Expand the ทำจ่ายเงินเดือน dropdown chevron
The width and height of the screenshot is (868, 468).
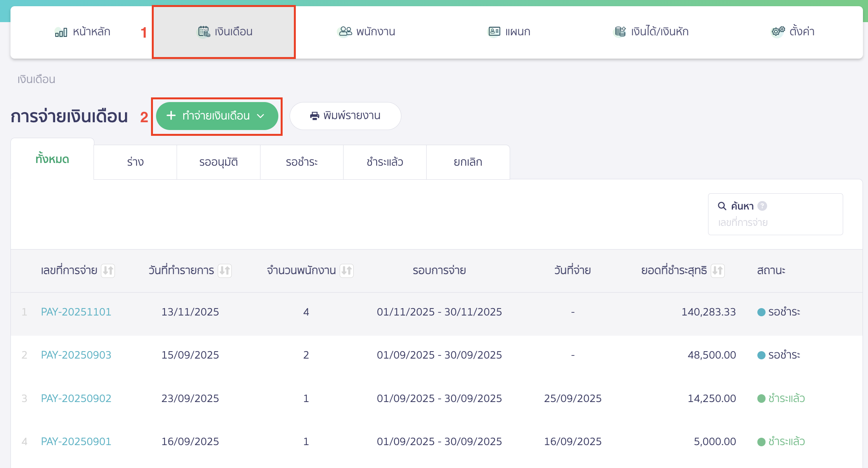click(x=261, y=116)
